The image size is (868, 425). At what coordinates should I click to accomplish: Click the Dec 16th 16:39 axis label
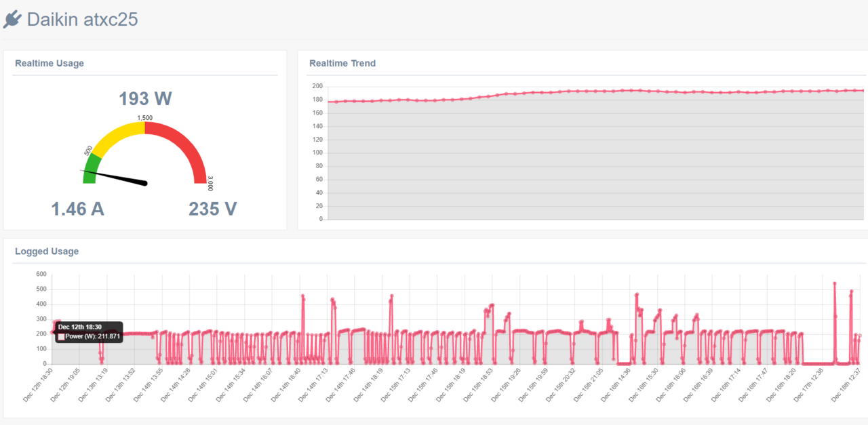[696, 385]
